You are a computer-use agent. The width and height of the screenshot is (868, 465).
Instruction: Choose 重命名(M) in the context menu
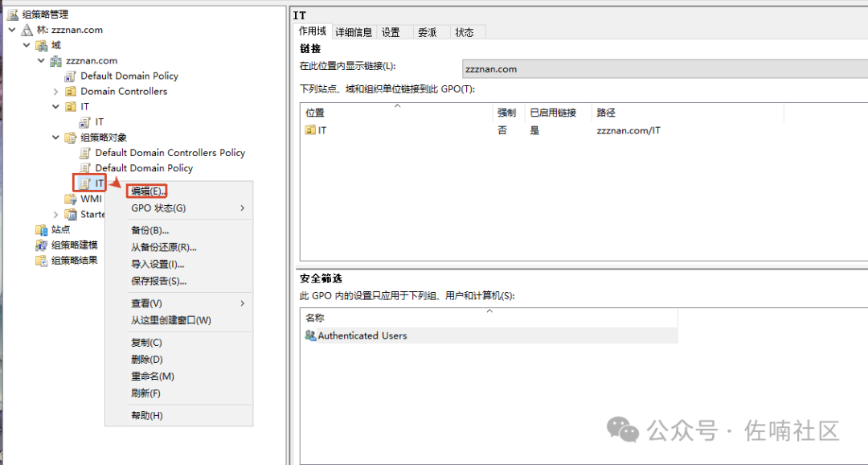(x=153, y=377)
